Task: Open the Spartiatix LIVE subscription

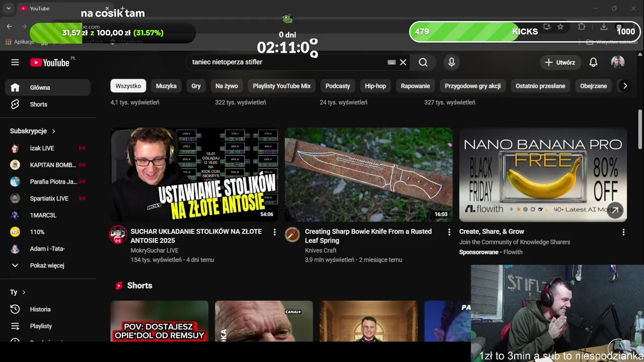Action: pos(48,199)
